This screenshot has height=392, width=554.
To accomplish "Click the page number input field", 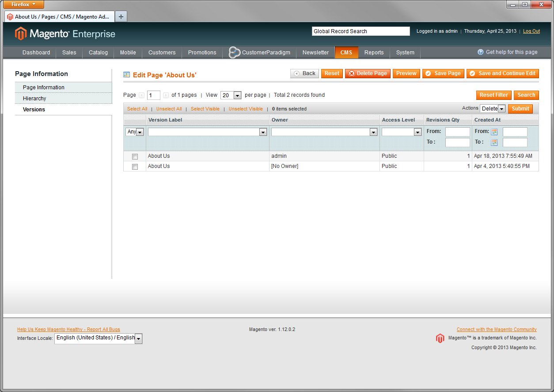I will [x=154, y=95].
